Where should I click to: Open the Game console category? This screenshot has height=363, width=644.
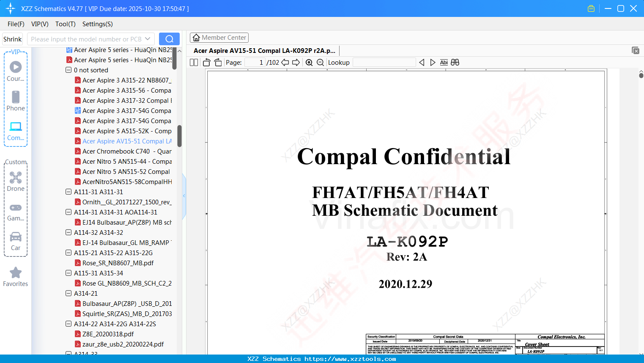16,212
